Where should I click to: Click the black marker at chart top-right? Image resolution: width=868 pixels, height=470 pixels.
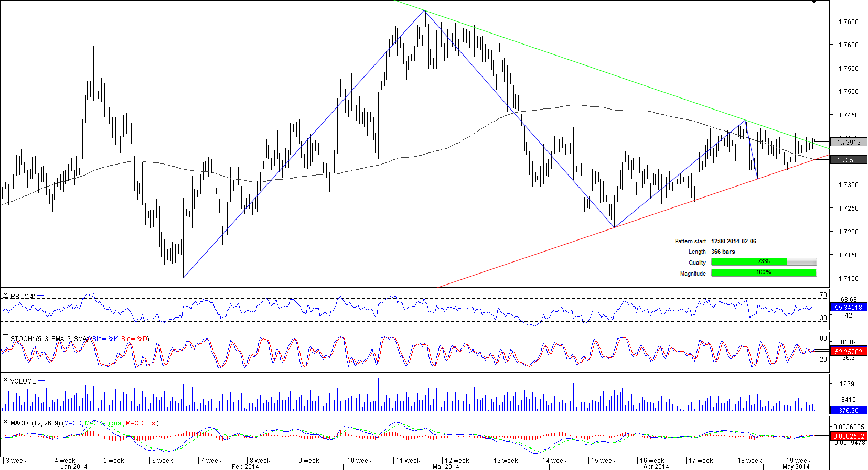click(814, 2)
